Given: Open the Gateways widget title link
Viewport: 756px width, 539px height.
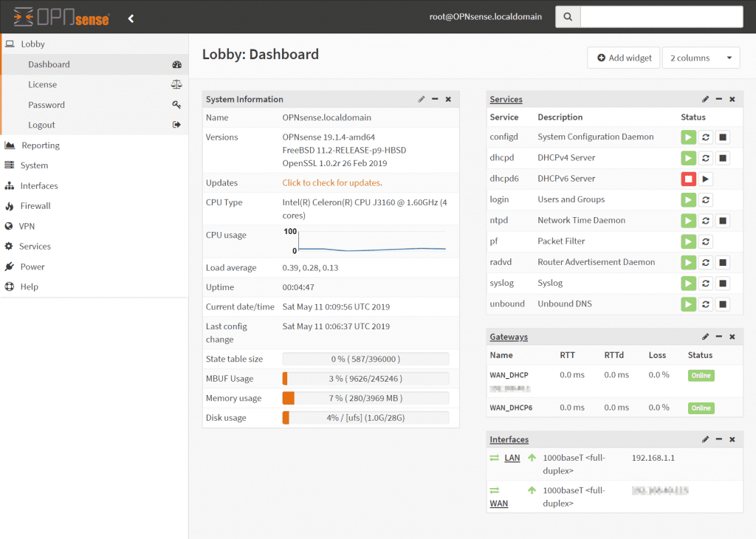Looking at the screenshot, I should pos(509,337).
